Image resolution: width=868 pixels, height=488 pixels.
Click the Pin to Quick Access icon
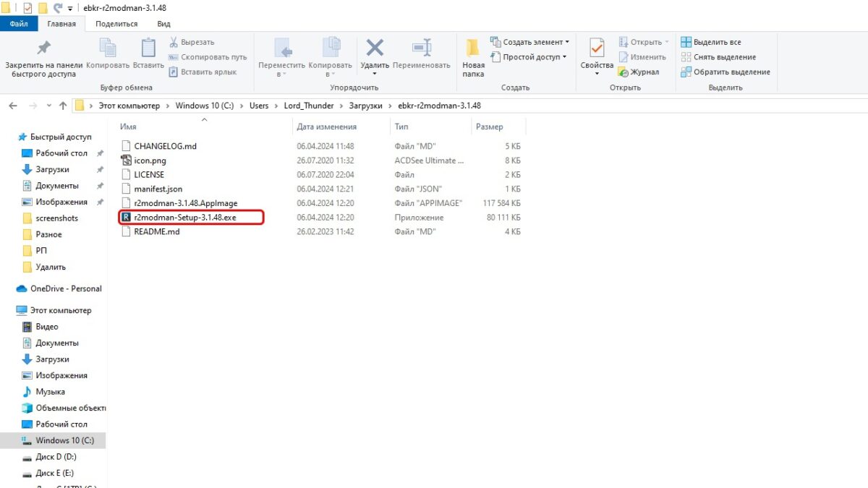[43, 48]
